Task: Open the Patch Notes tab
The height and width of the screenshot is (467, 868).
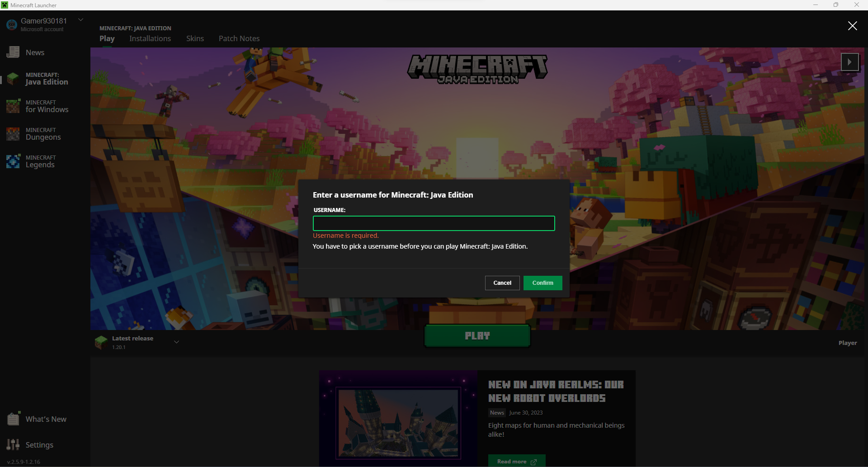Action: (x=239, y=39)
